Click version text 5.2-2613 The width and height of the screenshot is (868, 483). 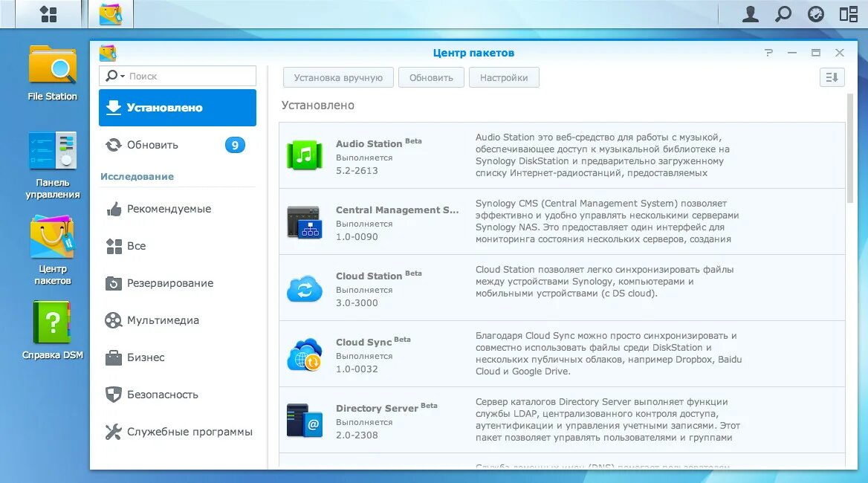[357, 170]
